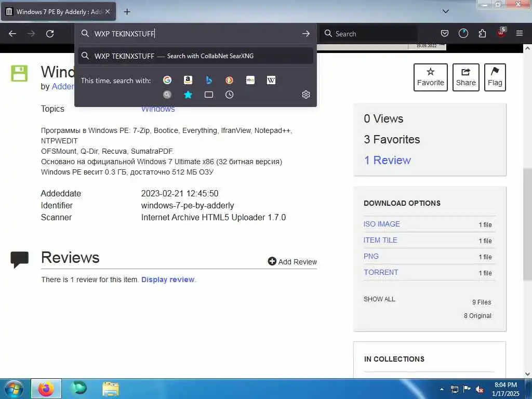Screen dimensions: 532x399
Task: Click the Firefox taskbar icon
Action: coord(46,389)
